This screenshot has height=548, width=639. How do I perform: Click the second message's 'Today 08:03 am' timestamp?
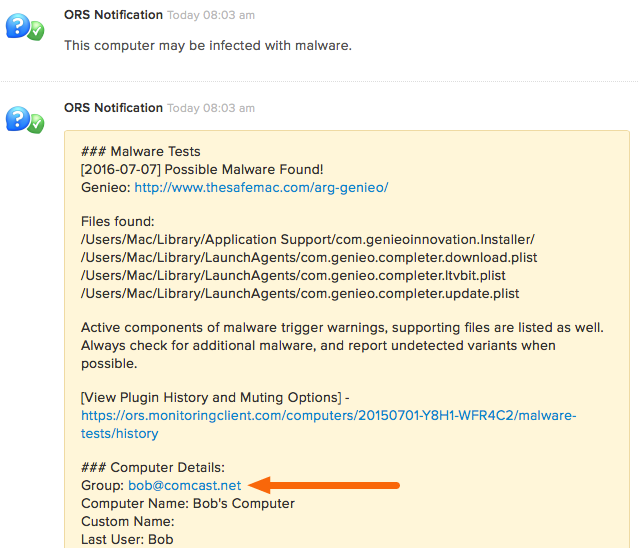point(211,108)
